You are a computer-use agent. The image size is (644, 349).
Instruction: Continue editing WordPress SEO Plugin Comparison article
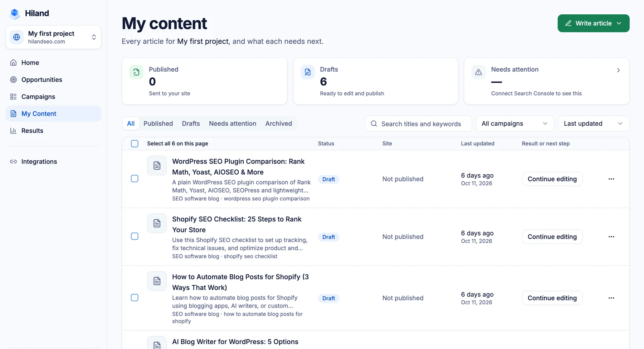[552, 179]
